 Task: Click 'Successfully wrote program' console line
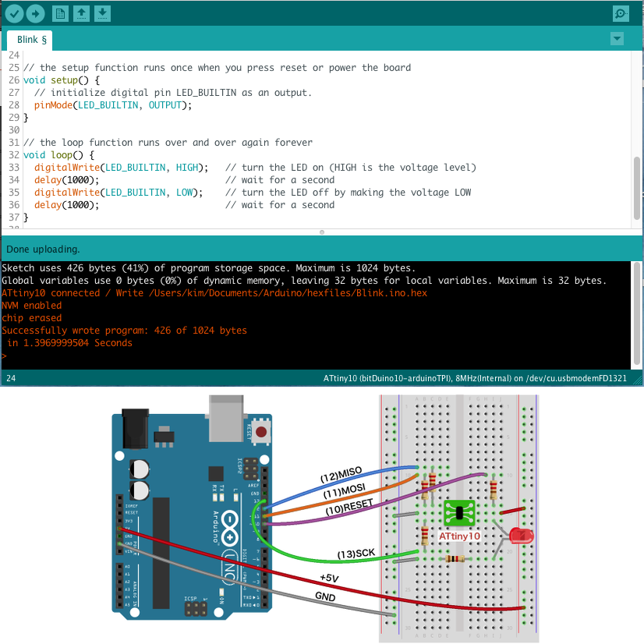pos(125,331)
